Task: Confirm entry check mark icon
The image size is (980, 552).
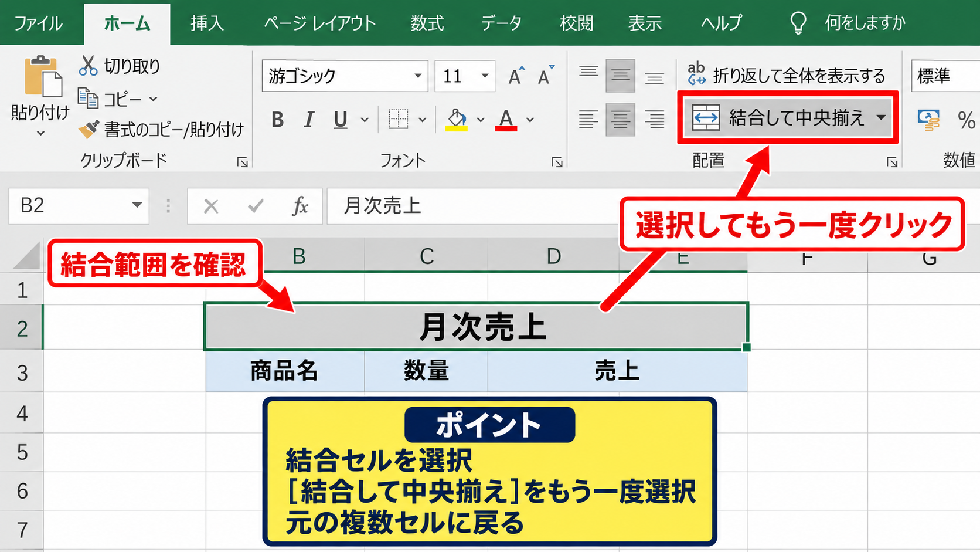Action: (256, 206)
